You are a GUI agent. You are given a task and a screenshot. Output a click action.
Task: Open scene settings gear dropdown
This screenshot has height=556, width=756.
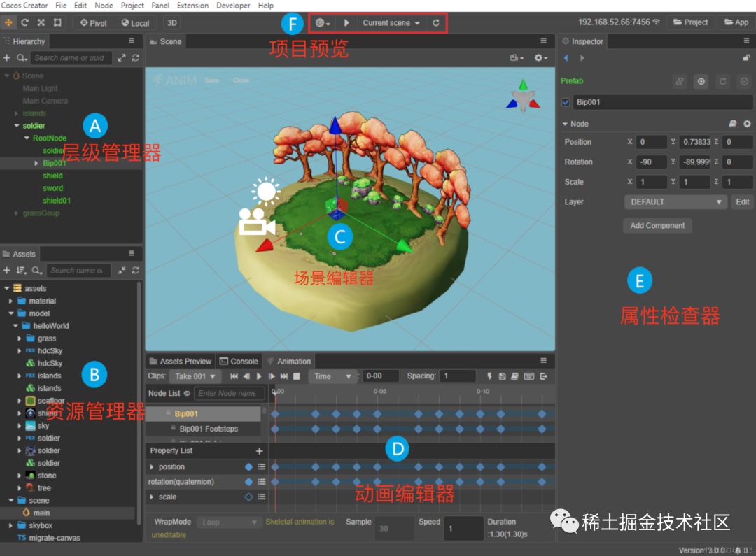point(540,58)
